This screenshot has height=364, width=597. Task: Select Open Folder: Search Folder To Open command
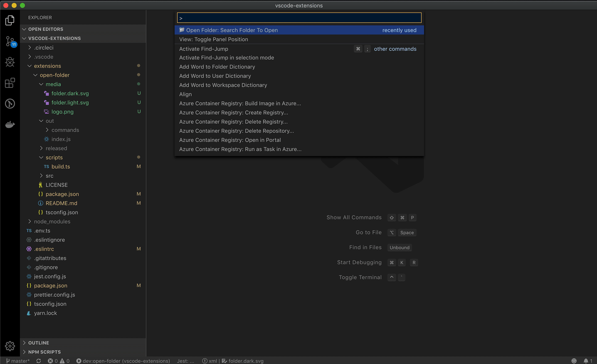tap(299, 30)
